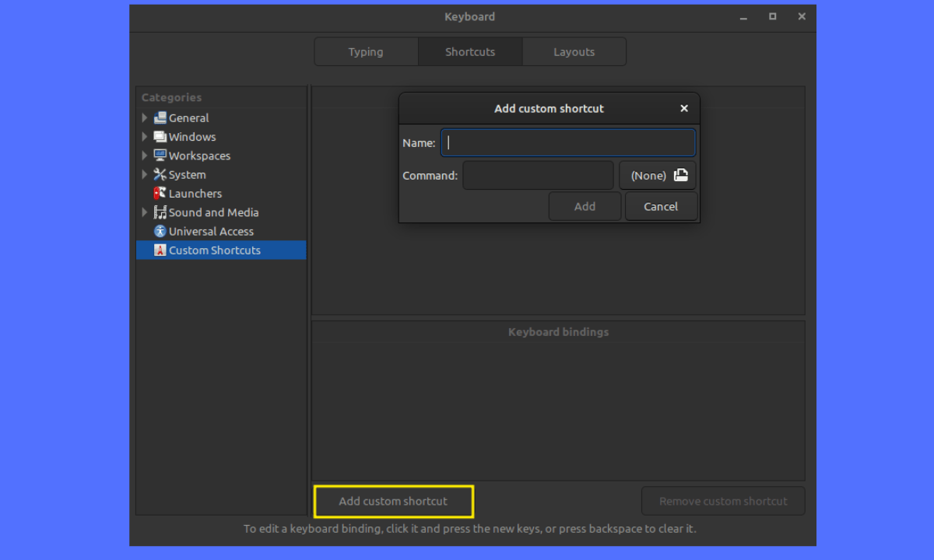The height and width of the screenshot is (560, 934).
Task: Click the General category icon
Action: (160, 118)
